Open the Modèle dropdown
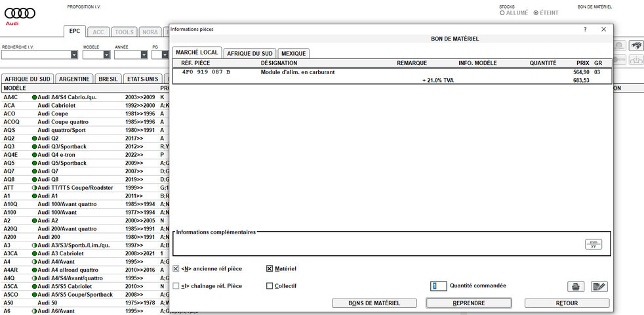 pyautogui.click(x=107, y=54)
